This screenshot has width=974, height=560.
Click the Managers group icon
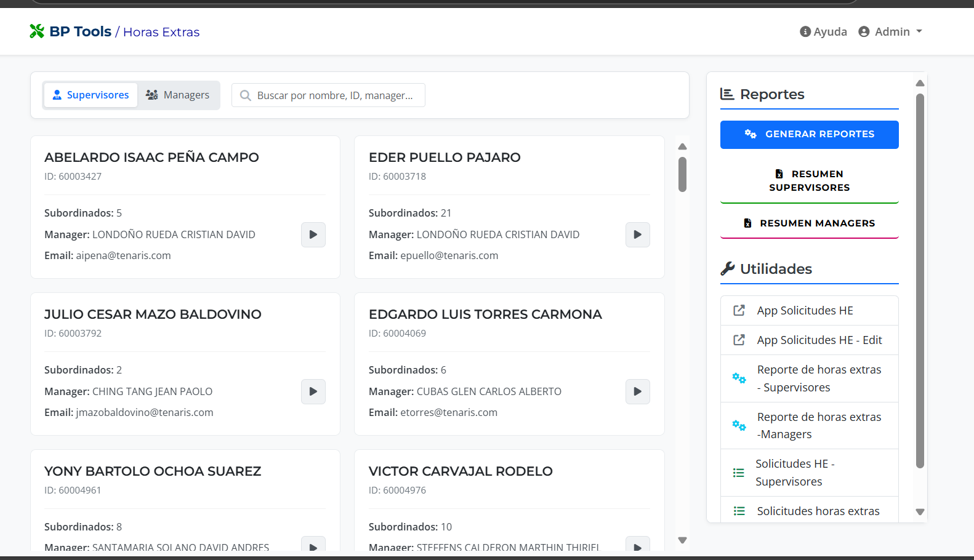152,95
